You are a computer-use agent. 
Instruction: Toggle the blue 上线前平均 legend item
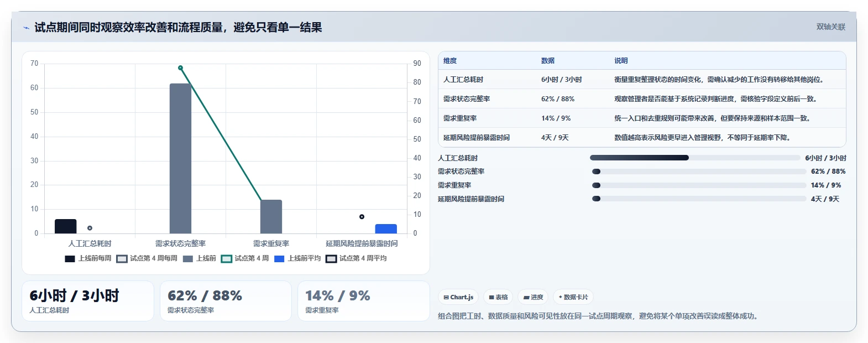pos(297,258)
